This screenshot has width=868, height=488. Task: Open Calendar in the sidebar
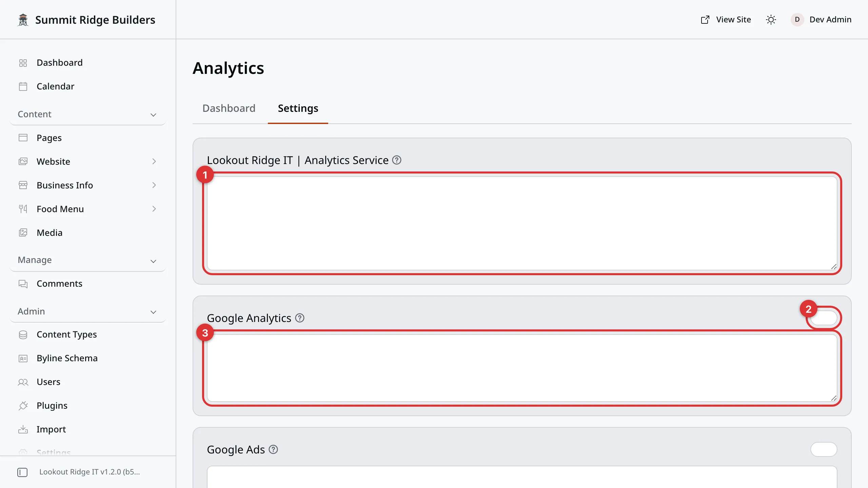click(88, 86)
